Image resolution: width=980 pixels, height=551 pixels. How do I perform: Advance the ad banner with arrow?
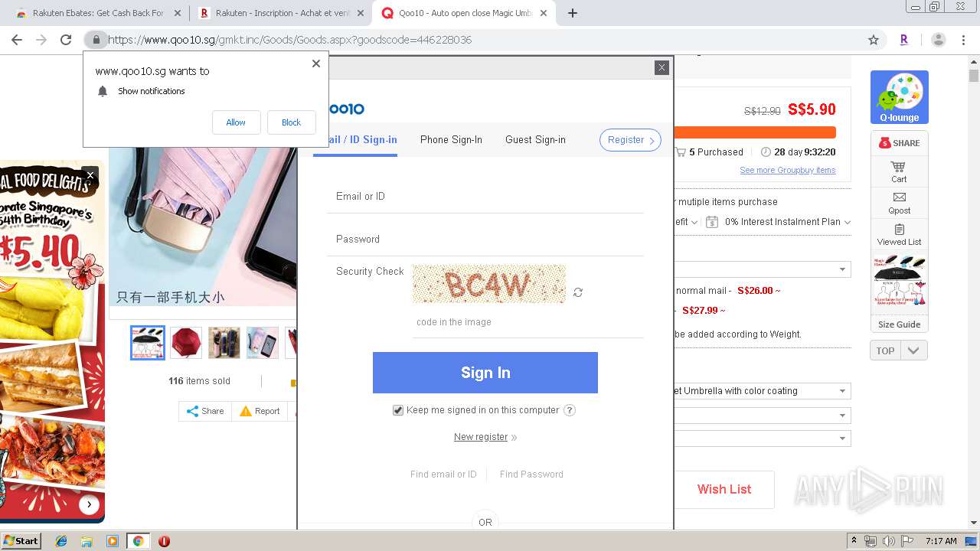pyautogui.click(x=90, y=504)
